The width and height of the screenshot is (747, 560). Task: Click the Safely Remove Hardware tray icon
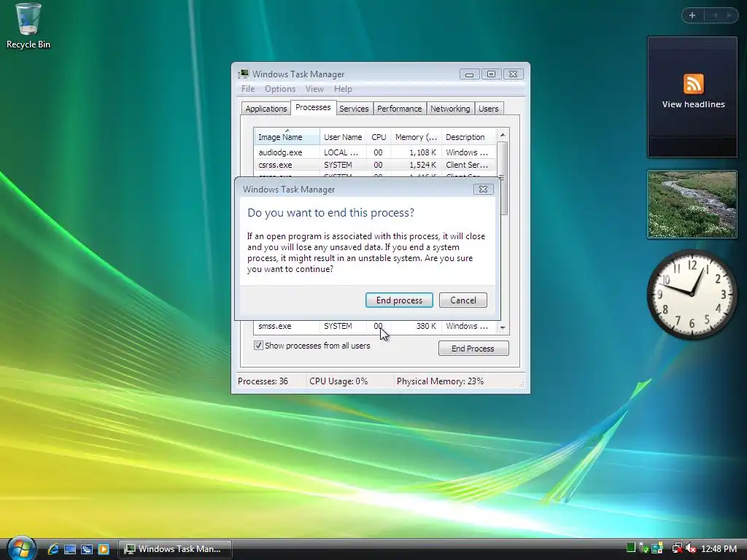pyautogui.click(x=644, y=548)
